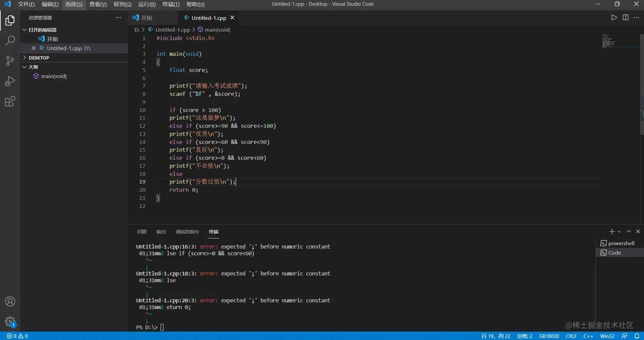Collapse the 打开的编辑器 section
The height and width of the screenshot is (340, 644).
42,30
